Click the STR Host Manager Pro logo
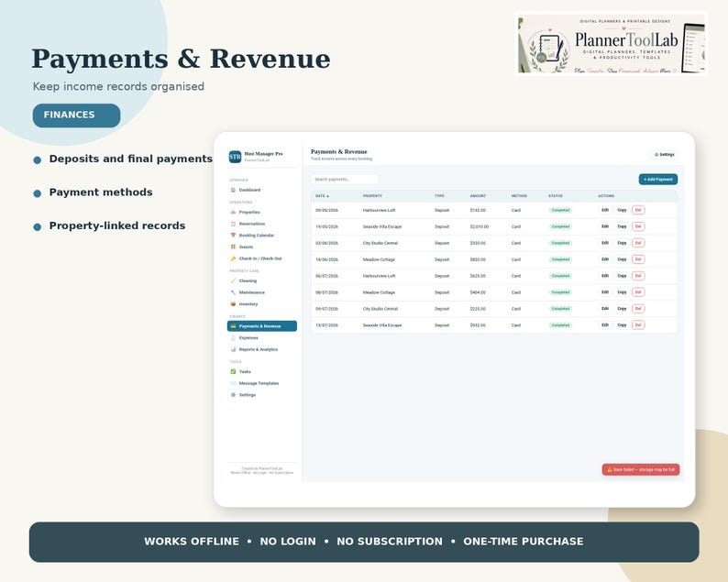 click(235, 157)
